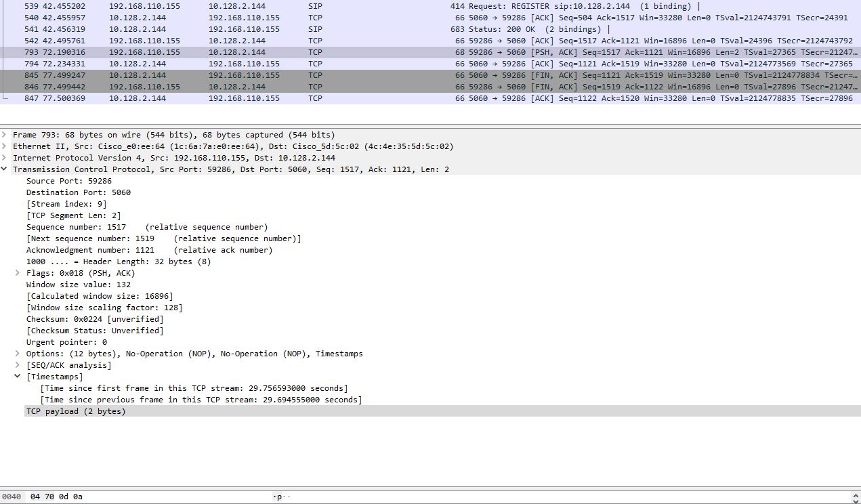Expand the Ethernet II protocol section

point(5,146)
